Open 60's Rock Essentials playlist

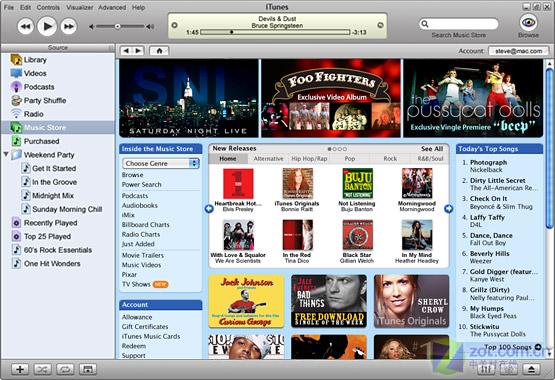58,250
